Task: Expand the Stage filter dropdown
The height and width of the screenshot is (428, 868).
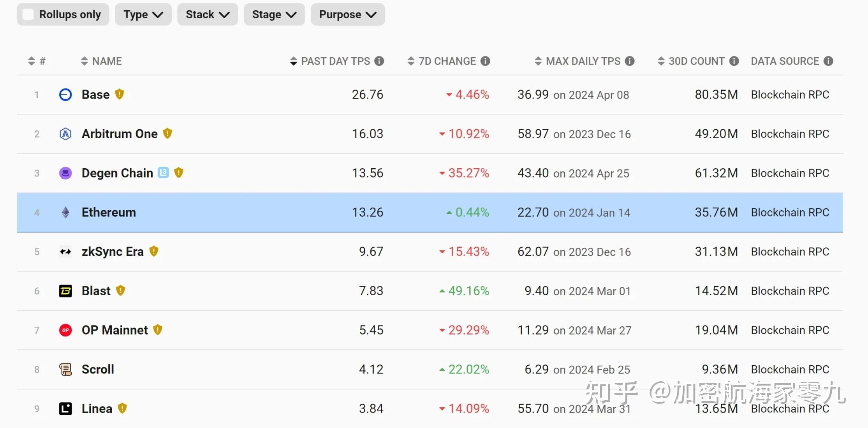Action: [x=272, y=14]
